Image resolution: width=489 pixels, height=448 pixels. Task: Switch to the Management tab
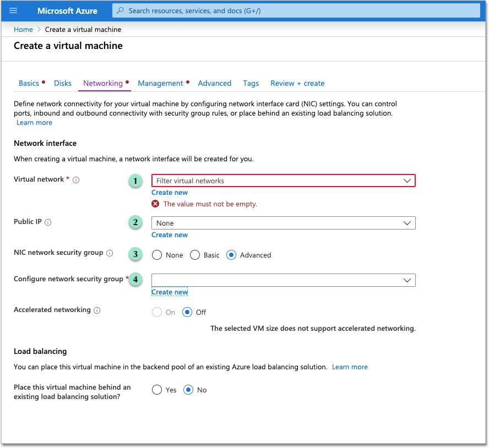click(x=159, y=83)
